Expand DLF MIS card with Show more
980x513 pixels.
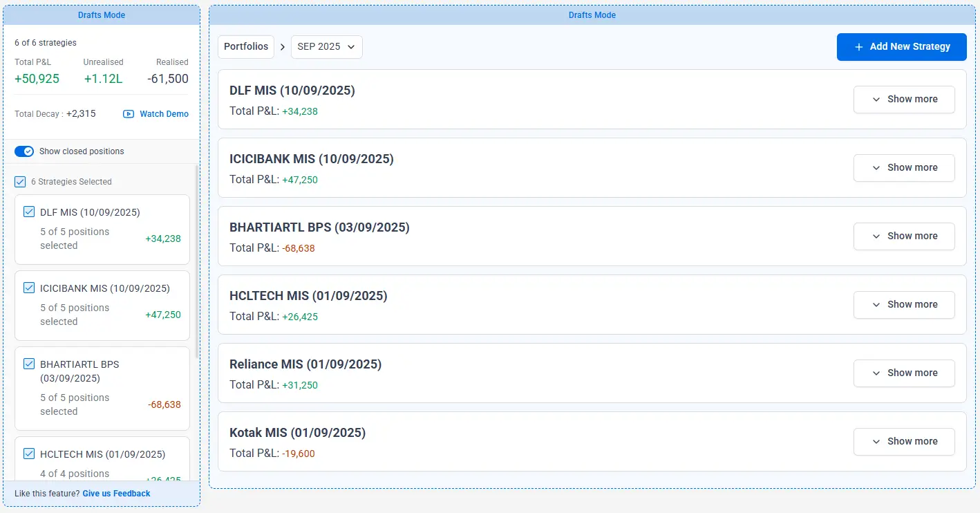[904, 100]
